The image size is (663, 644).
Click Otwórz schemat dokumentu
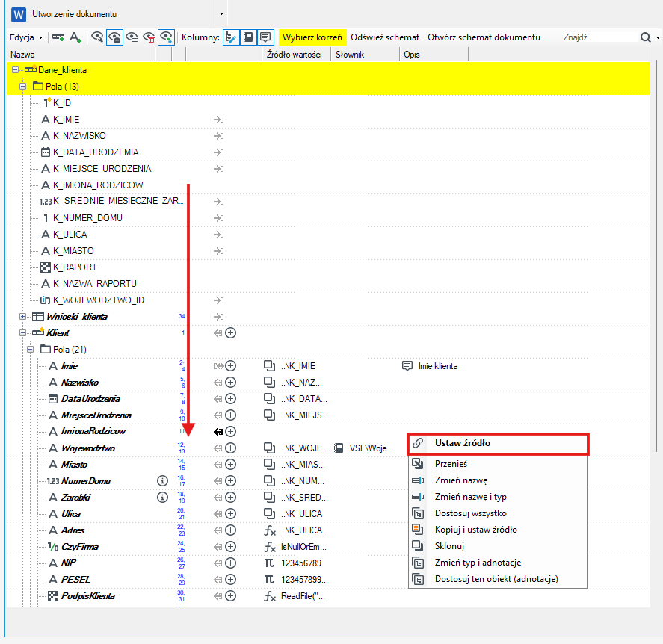click(x=484, y=37)
